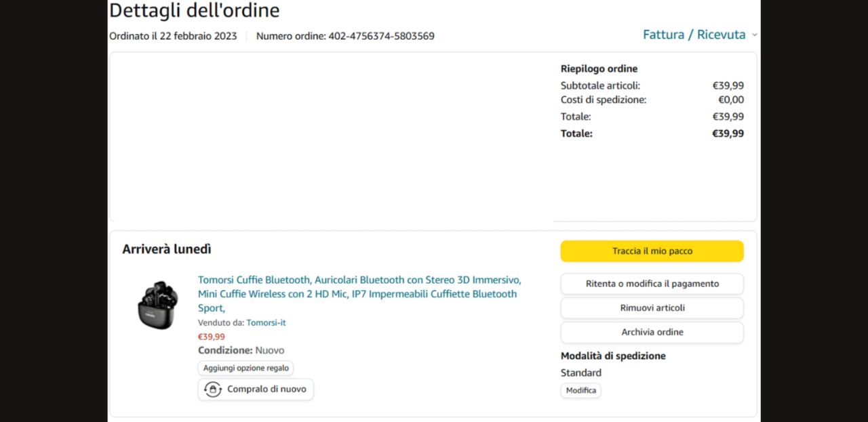868x422 pixels.
Task: Click Aggiungi opzione regalo
Action: [x=245, y=368]
